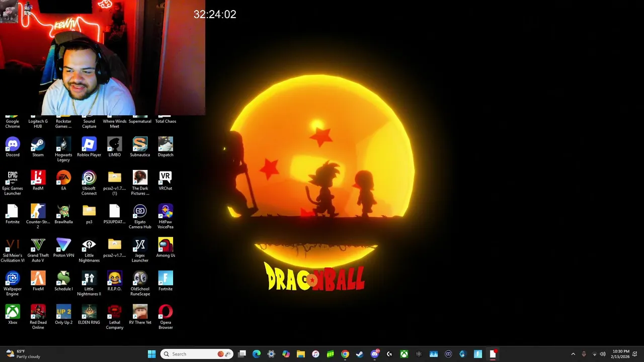Select the VRChat desktop icon
Image resolution: width=644 pixels, height=362 pixels.
(166, 181)
